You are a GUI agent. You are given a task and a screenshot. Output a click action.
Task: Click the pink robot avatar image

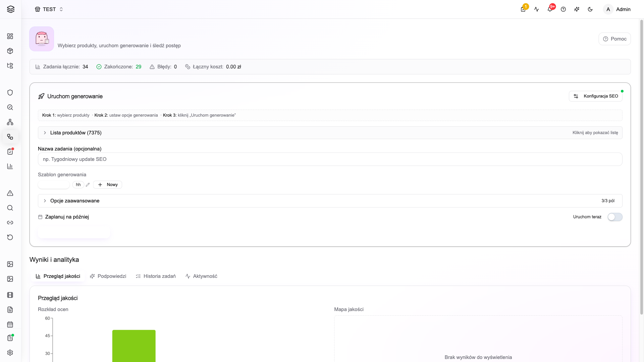pos(42,39)
